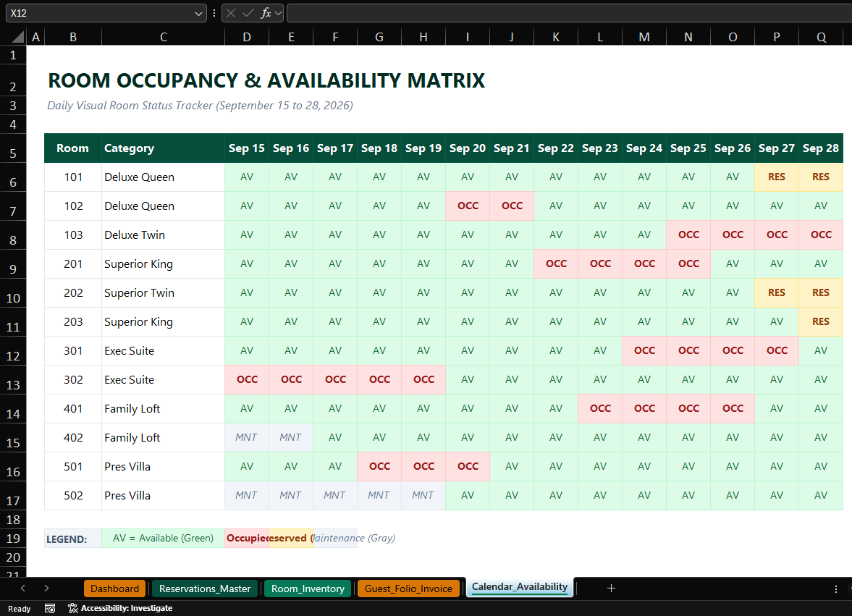This screenshot has height=616, width=852.
Task: Select room 101 cell
Action: click(73, 177)
